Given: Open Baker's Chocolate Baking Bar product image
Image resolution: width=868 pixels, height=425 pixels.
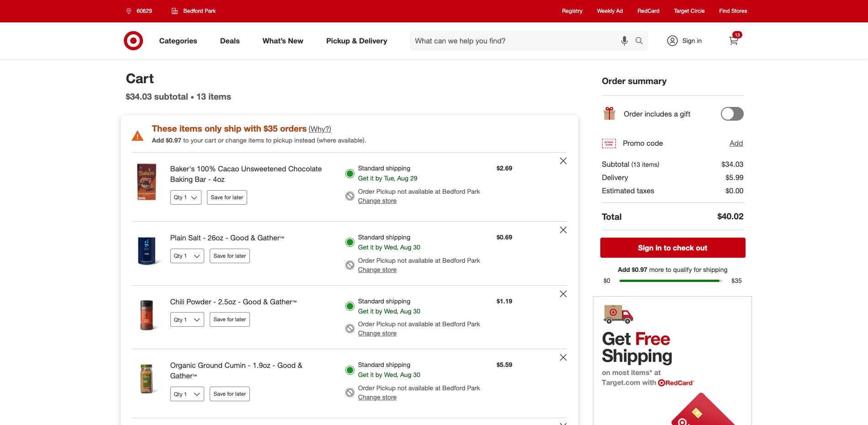Looking at the screenshot, I should (147, 182).
